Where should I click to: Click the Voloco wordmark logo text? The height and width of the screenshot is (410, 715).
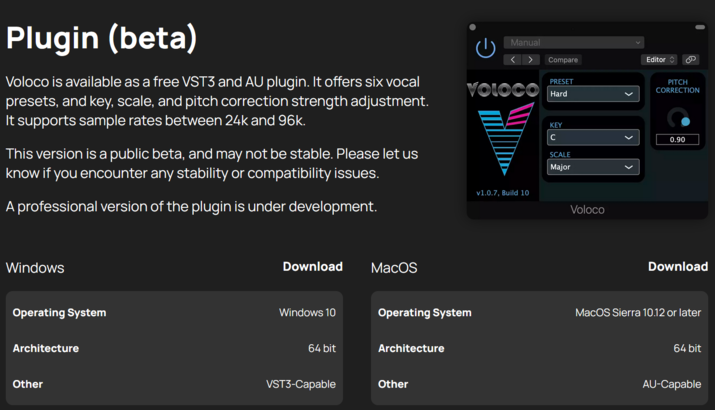[504, 91]
